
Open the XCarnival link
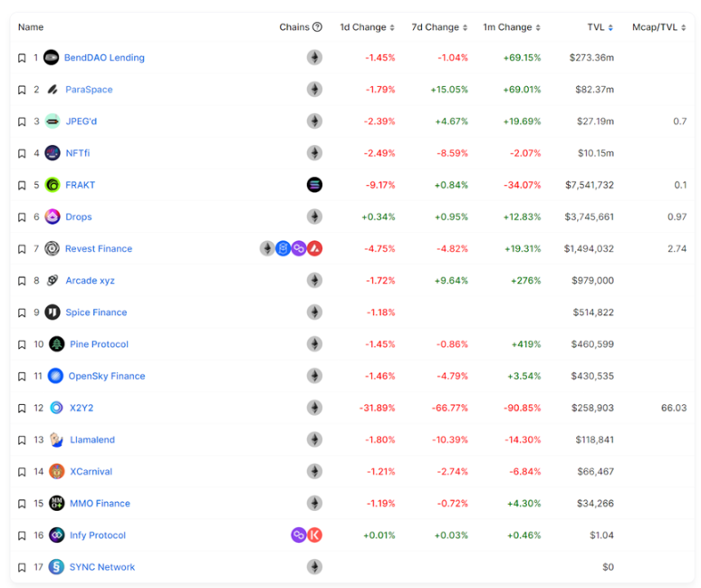[x=91, y=471]
